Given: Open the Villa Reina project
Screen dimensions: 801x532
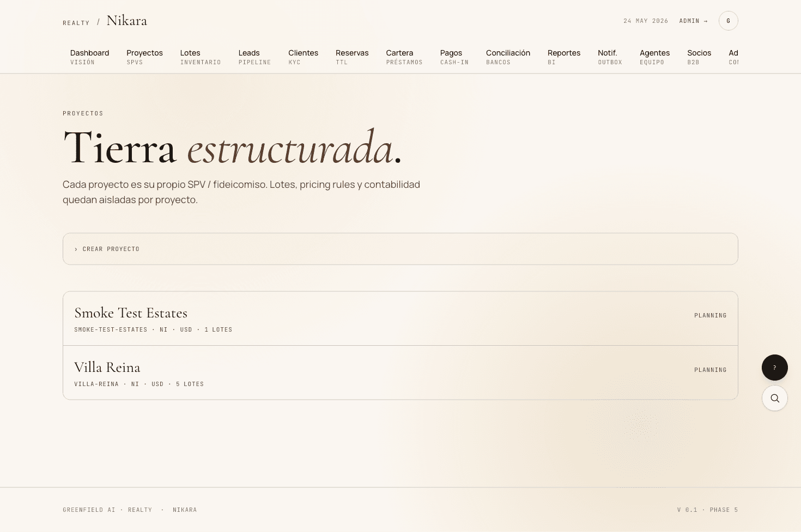Looking at the screenshot, I should coord(400,372).
